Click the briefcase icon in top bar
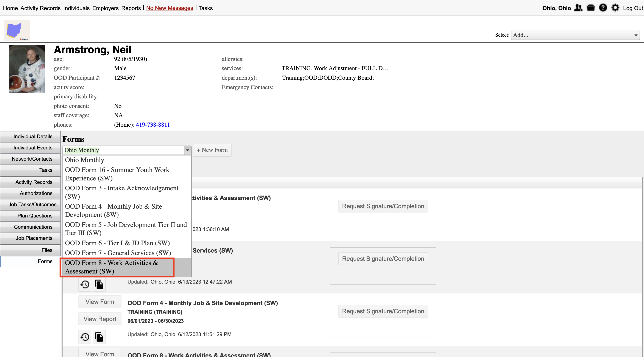Viewport: 644px width, 357px height. (591, 8)
